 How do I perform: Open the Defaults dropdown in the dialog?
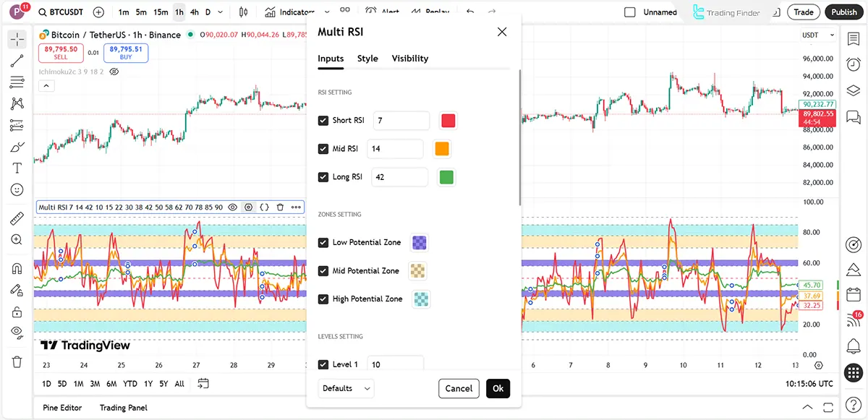(346, 388)
